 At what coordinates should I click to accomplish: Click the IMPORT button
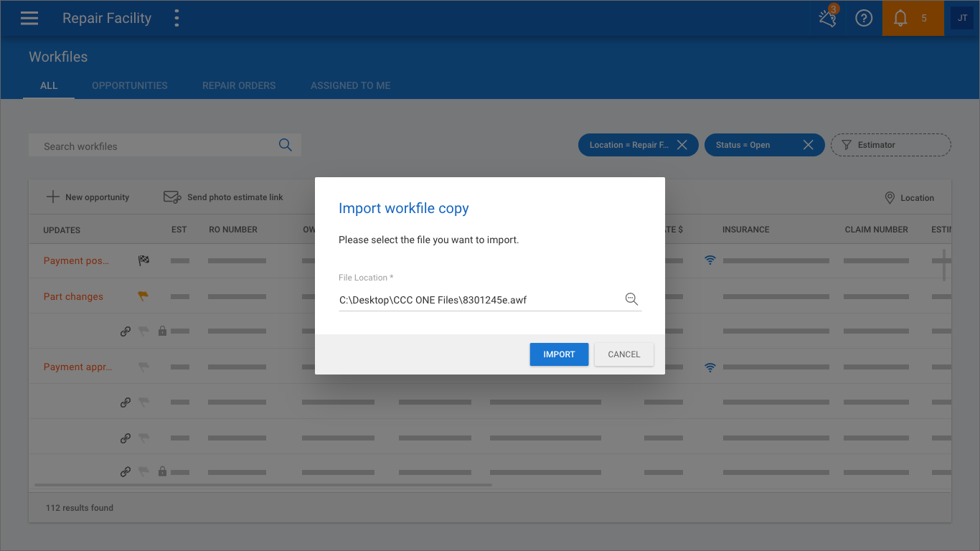coord(559,354)
